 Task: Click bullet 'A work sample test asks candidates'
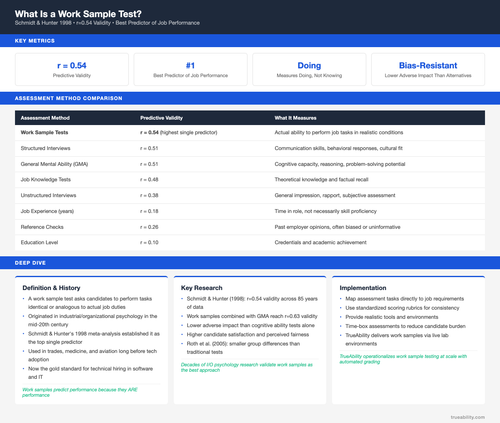click(90, 303)
